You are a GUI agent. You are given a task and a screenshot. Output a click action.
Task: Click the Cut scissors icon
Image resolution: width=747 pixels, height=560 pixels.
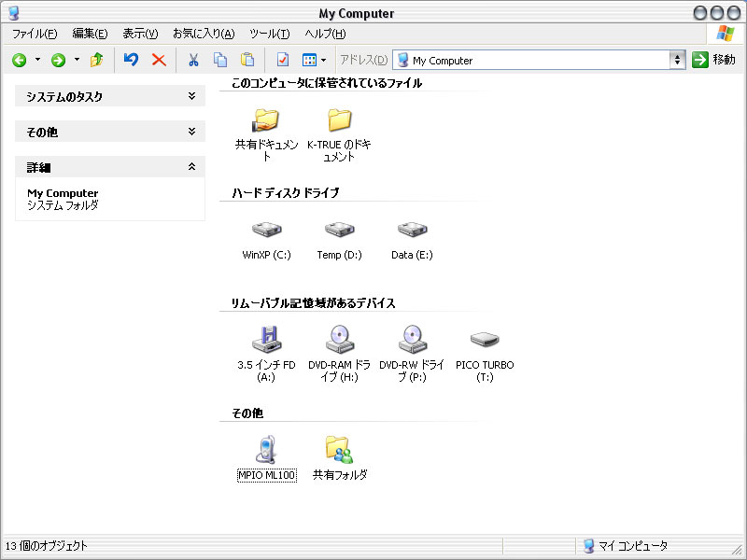193,60
